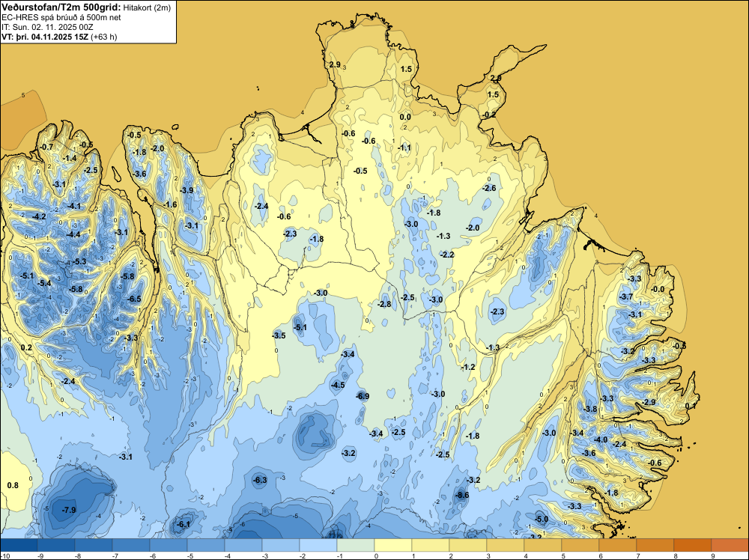Click the -0.7 temperature label
749x560 pixels.
[46, 147]
